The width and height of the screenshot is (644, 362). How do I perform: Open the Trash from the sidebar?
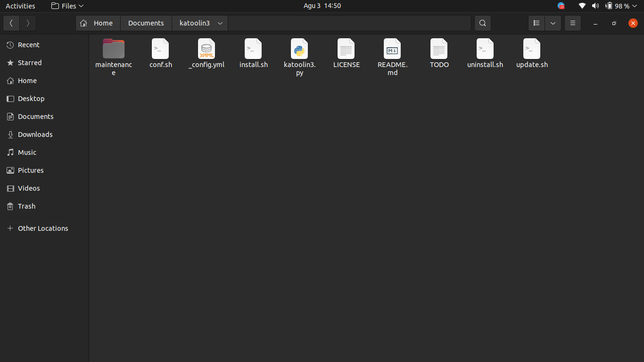[26, 206]
